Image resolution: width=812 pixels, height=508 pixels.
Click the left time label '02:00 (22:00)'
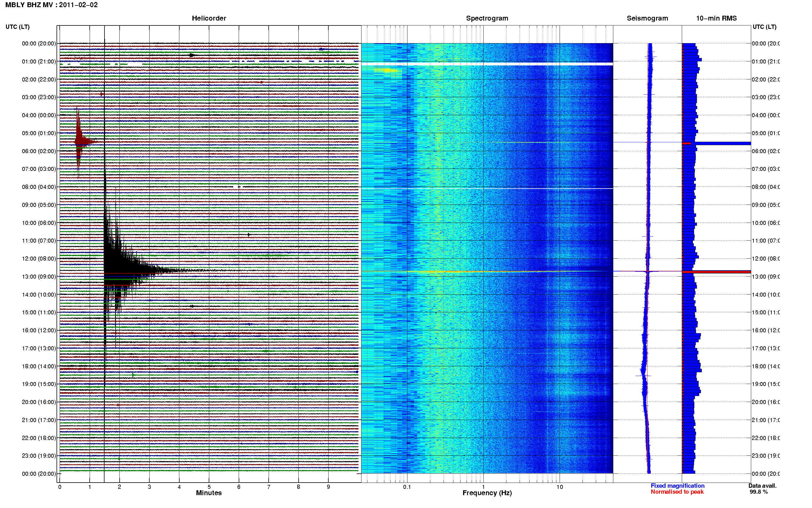[39, 79]
